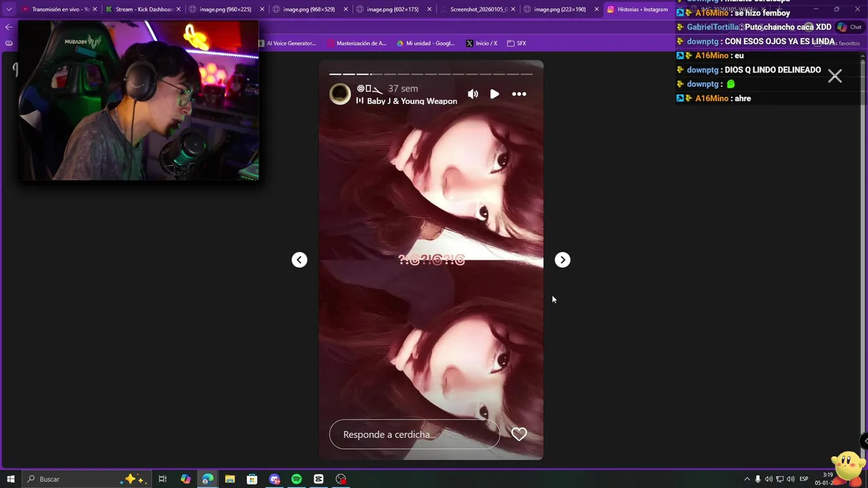Go to the next story with right arrow
The image size is (868, 488).
click(x=562, y=260)
